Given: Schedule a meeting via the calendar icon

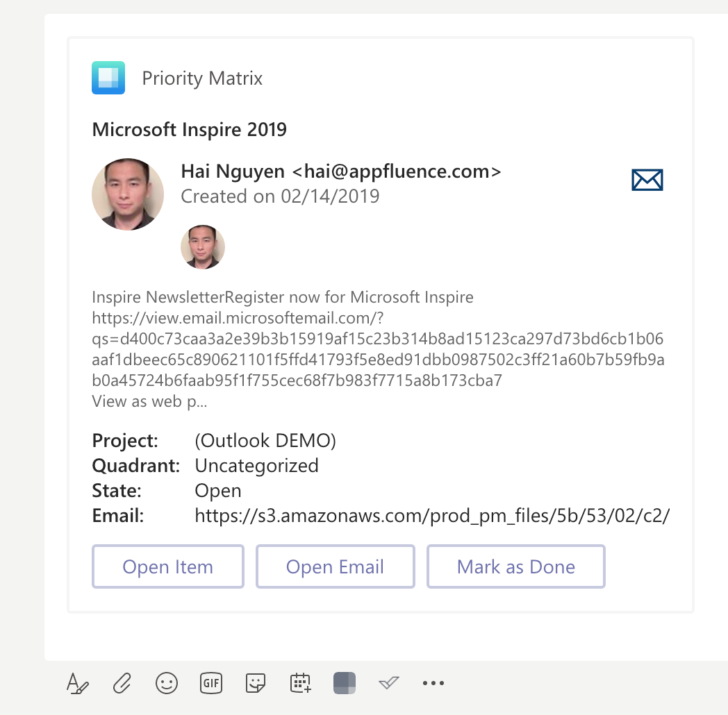Looking at the screenshot, I should pos(299,683).
